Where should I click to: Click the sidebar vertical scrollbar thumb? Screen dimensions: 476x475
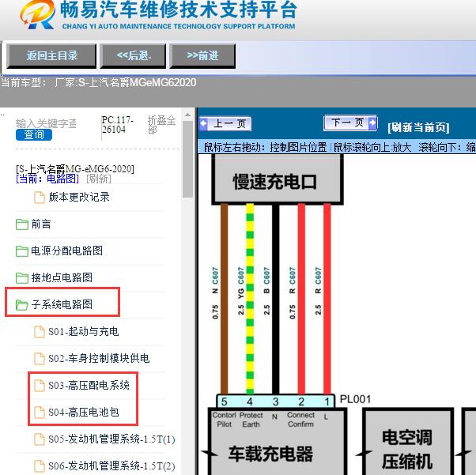(x=188, y=160)
